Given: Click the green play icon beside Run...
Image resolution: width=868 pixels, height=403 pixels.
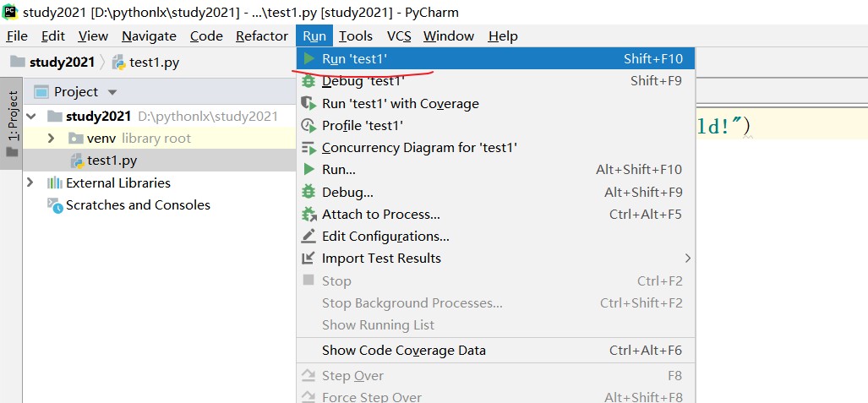Looking at the screenshot, I should (x=308, y=169).
